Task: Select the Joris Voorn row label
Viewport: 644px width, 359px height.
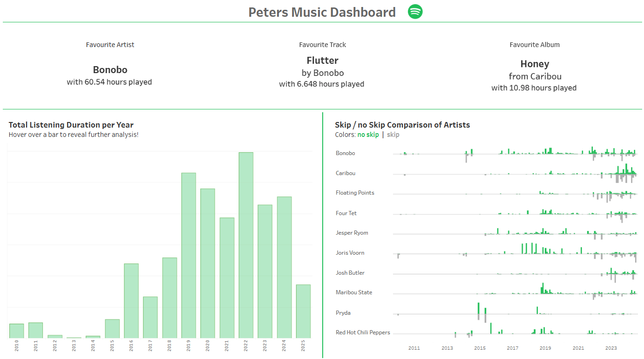Action: coord(350,253)
